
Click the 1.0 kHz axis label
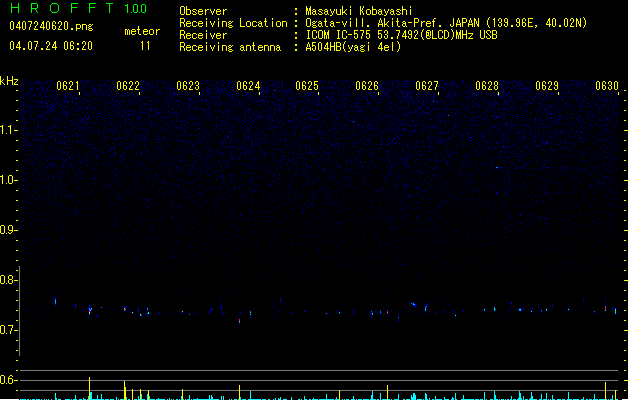coord(8,180)
